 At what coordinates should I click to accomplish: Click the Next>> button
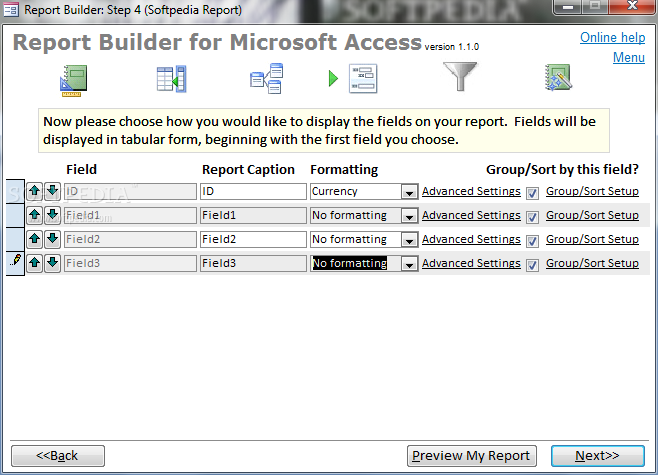[598, 456]
